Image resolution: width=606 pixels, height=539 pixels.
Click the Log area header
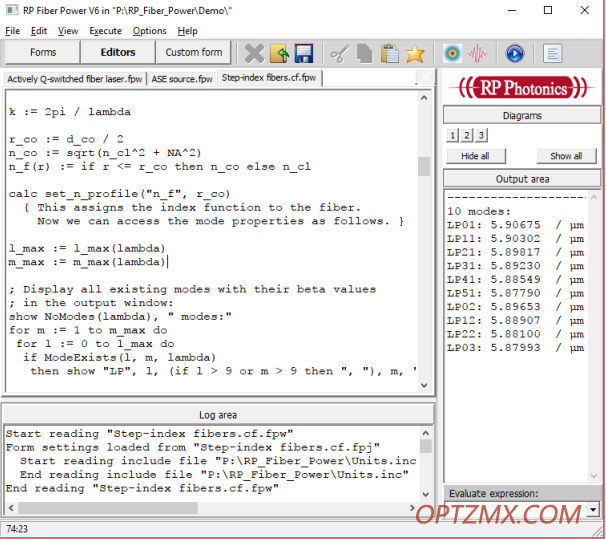coord(218,415)
